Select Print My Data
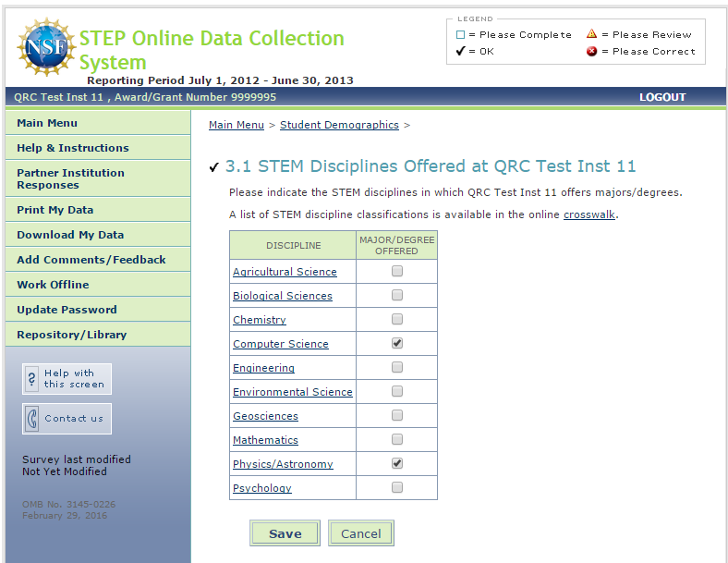Image resolution: width=728 pixels, height=563 pixels. 98,210
